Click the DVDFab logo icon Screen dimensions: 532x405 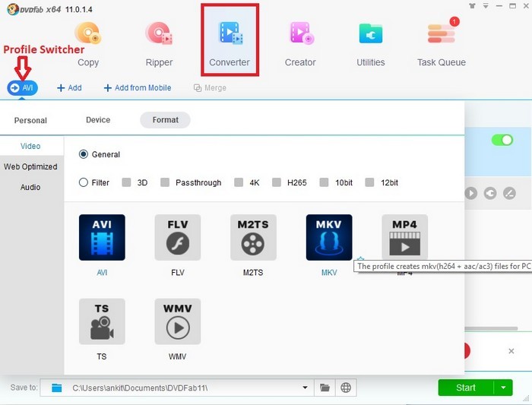[13, 9]
